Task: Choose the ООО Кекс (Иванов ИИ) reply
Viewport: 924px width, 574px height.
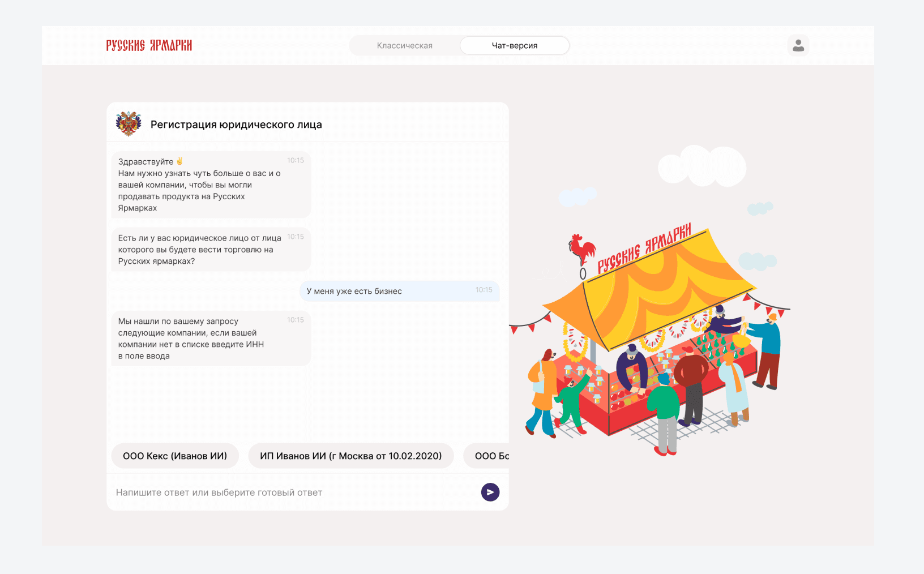Action: point(175,456)
